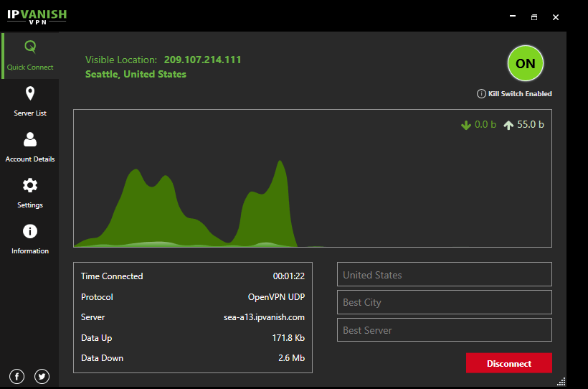Click the Seattle, United States location text
This screenshot has height=389, width=588.
click(x=136, y=74)
